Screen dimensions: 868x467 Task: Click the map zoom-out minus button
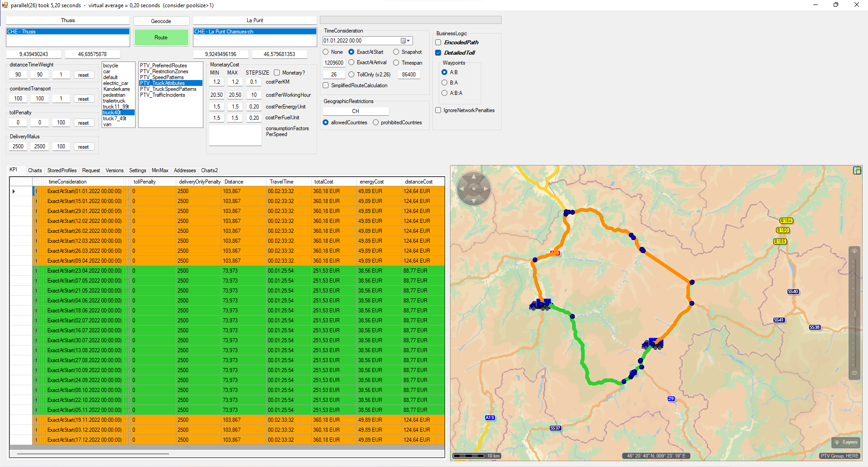click(x=854, y=373)
